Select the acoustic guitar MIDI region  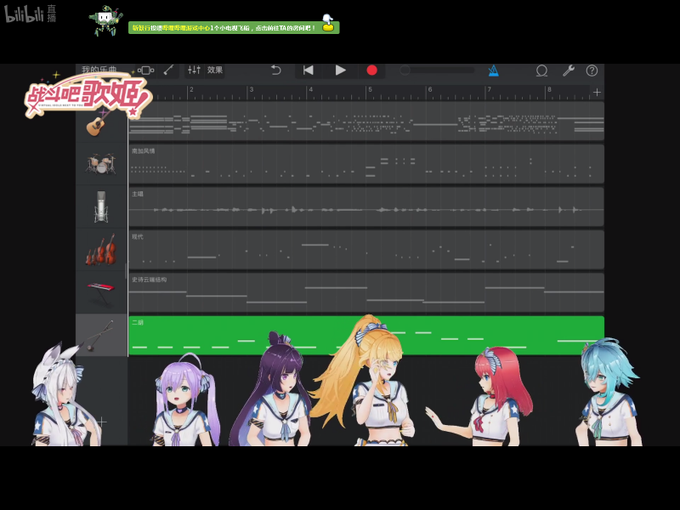(366, 121)
